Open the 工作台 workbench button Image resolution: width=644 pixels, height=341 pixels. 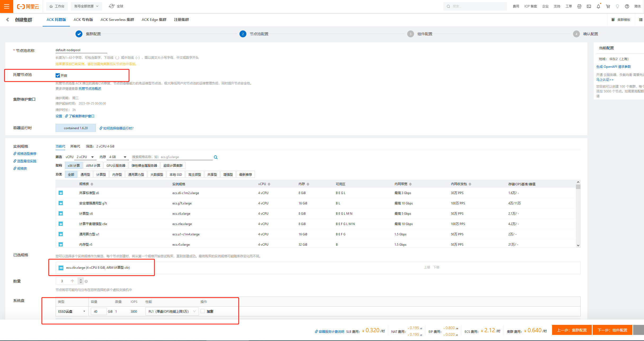tap(57, 6)
